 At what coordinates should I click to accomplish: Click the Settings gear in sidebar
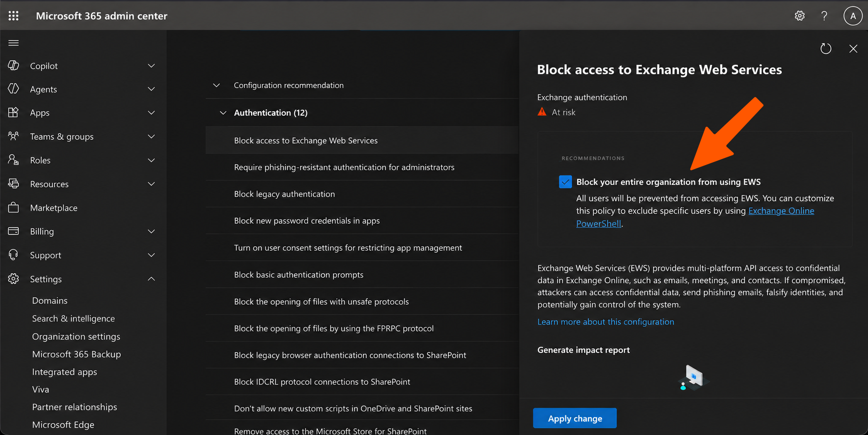(x=14, y=279)
